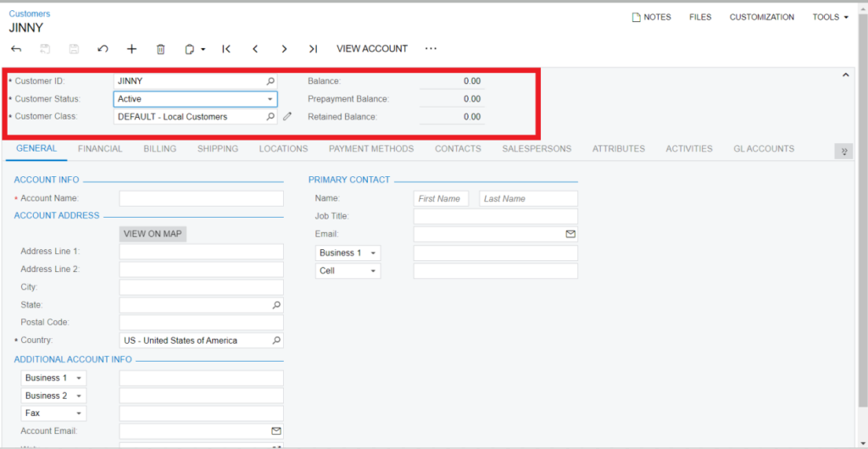Click the Account Name input field
This screenshot has width=868, height=449.
[x=201, y=198]
